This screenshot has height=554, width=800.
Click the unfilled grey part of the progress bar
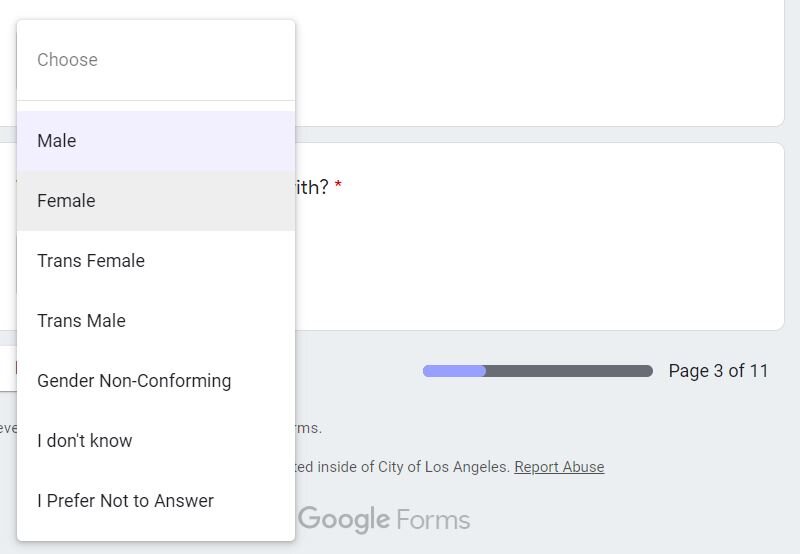point(568,371)
